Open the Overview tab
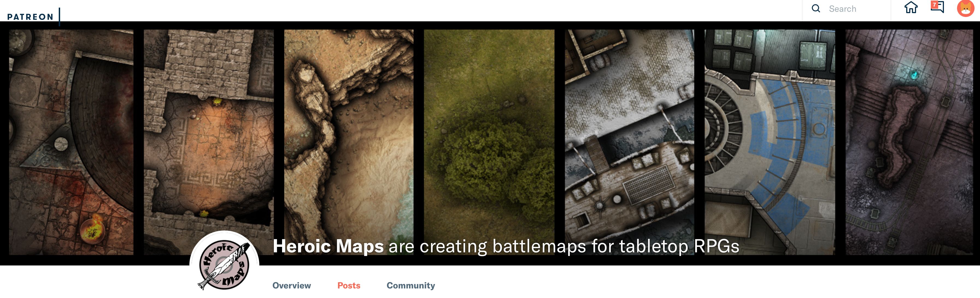 (x=291, y=285)
